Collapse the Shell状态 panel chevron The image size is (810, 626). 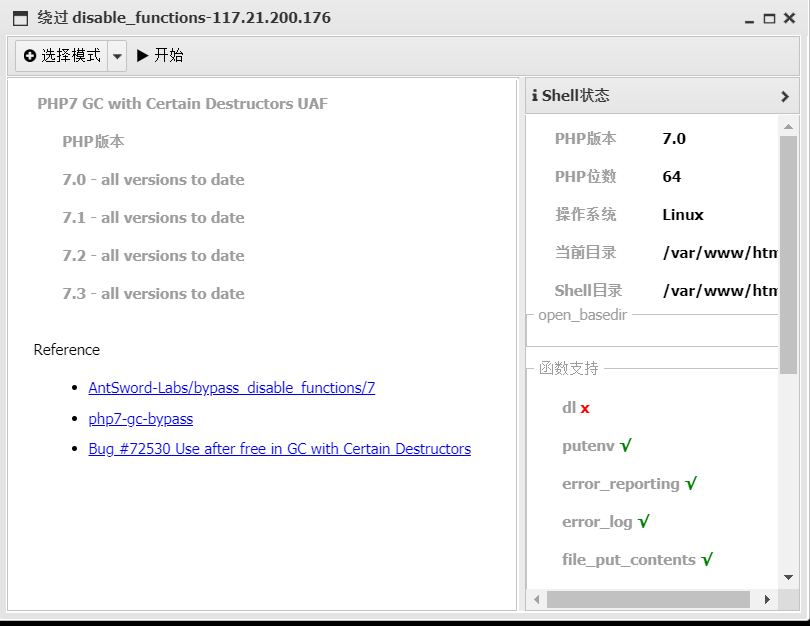(x=785, y=97)
